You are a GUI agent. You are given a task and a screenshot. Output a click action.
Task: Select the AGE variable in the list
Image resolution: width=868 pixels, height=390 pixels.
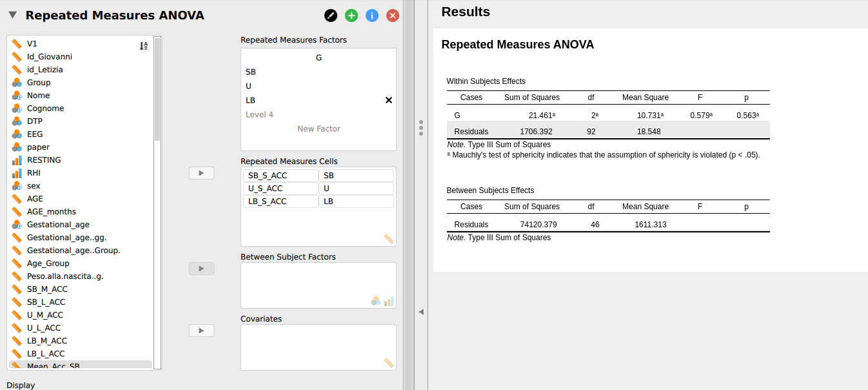tap(34, 198)
